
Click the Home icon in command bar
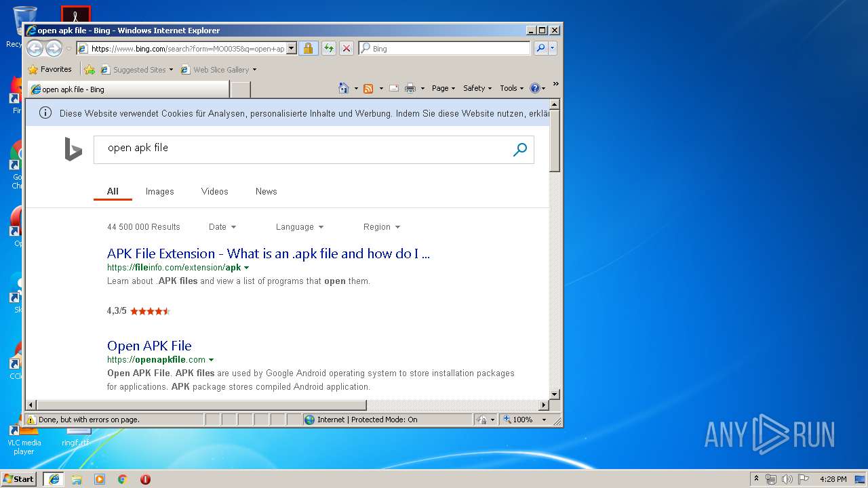[x=344, y=88]
